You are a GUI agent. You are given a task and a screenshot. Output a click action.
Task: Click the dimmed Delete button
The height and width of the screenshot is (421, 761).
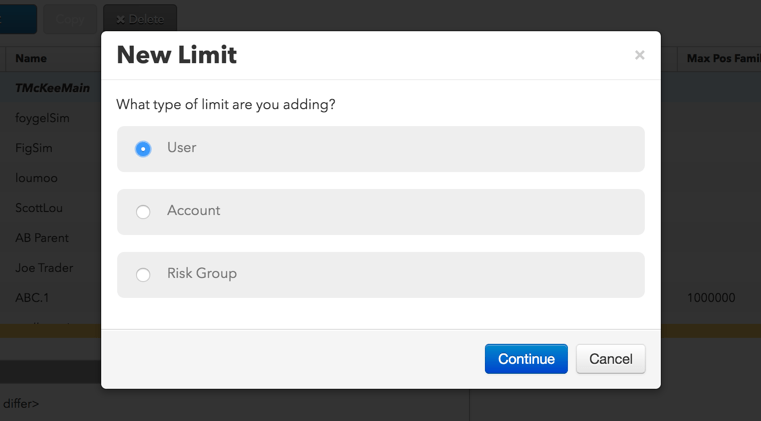[140, 19]
